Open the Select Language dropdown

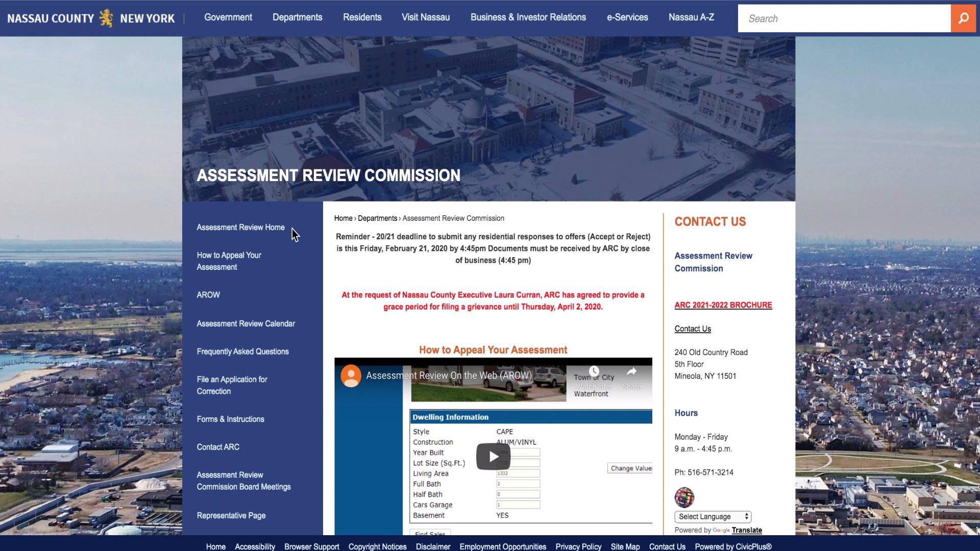[x=713, y=517]
